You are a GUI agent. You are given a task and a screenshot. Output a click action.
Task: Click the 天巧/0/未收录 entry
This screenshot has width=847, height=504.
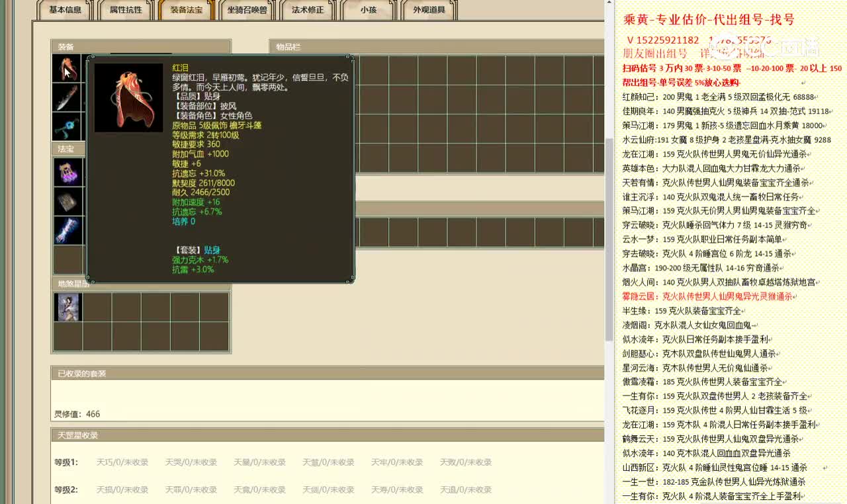pos(122,462)
